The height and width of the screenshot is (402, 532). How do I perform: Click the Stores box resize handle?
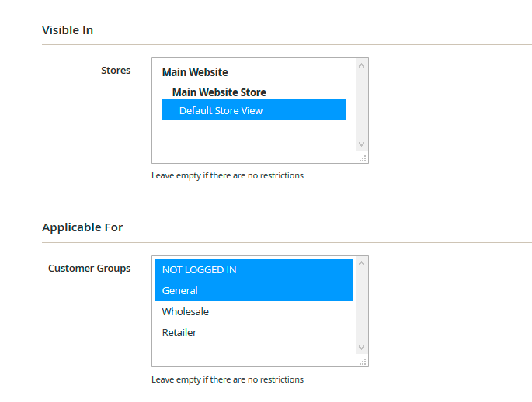point(363,158)
